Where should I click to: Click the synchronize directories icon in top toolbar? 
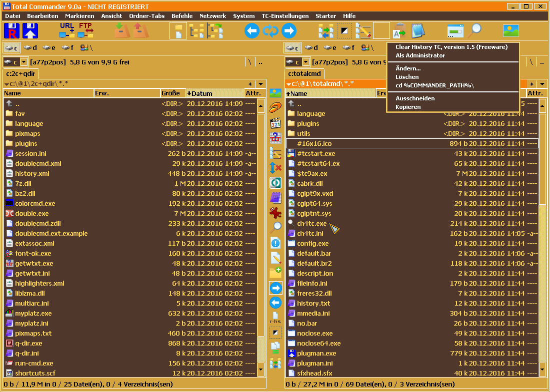(x=326, y=31)
